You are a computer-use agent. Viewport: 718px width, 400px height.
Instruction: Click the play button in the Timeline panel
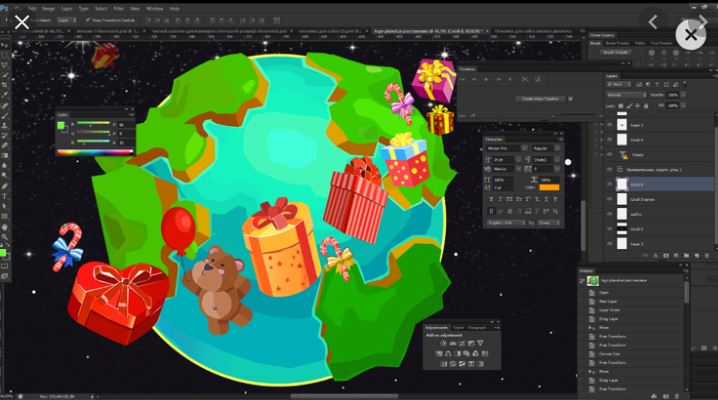click(487, 78)
